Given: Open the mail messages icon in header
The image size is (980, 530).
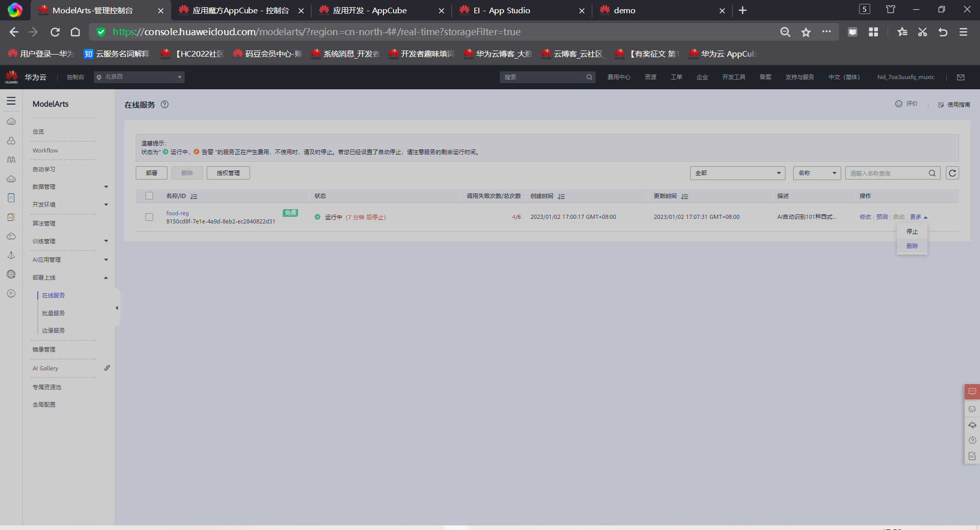Looking at the screenshot, I should 961,77.
